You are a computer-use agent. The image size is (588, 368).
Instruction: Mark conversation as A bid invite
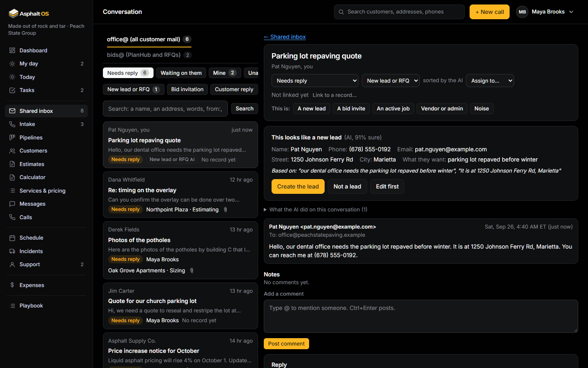pos(351,108)
